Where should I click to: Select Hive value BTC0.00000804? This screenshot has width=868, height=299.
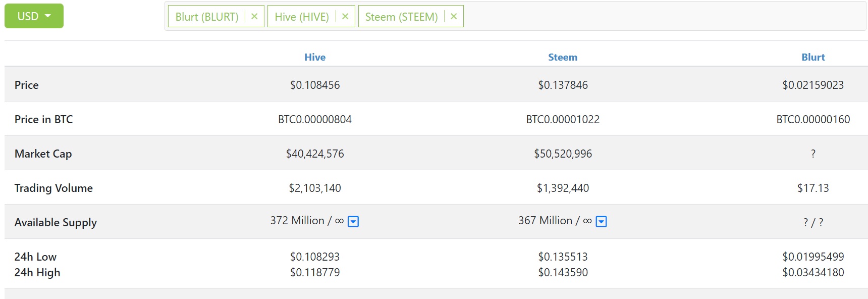[x=315, y=119]
